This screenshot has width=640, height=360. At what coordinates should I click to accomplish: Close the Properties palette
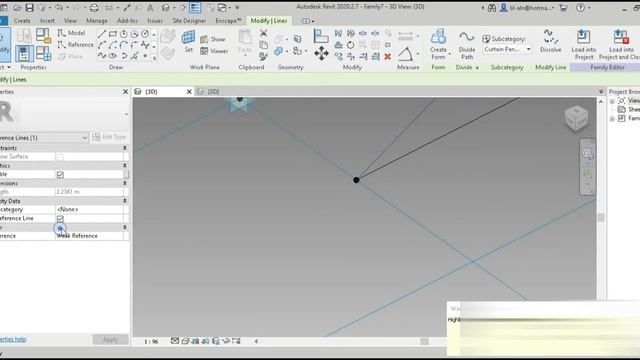(125, 92)
